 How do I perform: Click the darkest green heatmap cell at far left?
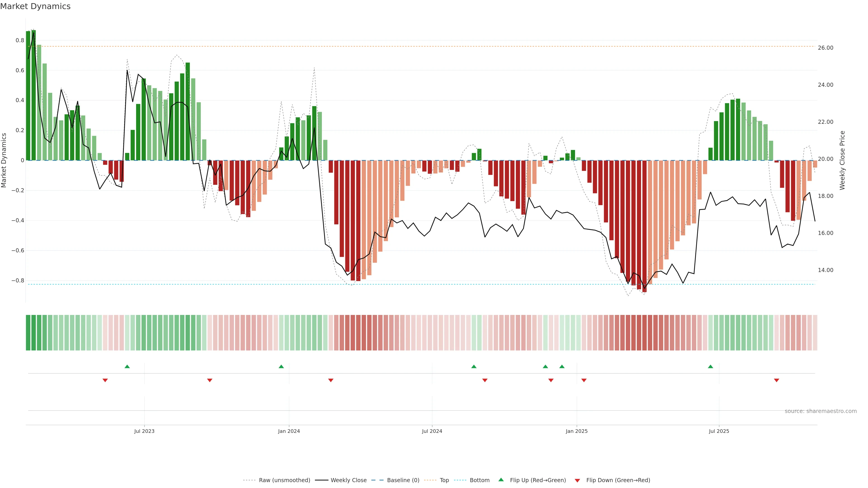click(28, 333)
